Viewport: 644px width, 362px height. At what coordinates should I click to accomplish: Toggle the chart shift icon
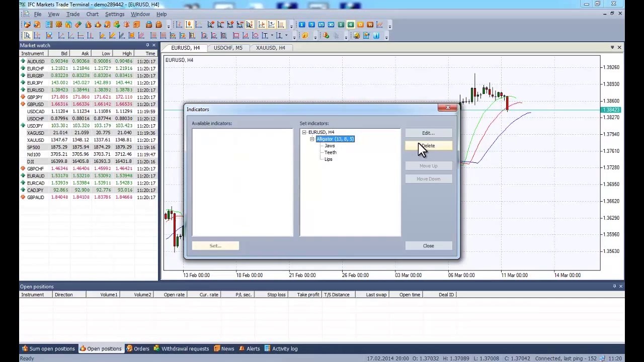[262, 25]
